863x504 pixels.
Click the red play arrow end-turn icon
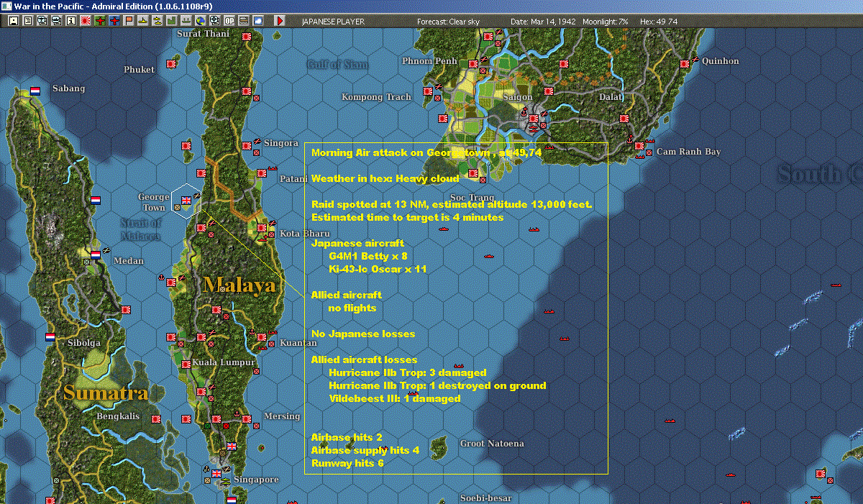pyautogui.click(x=280, y=21)
